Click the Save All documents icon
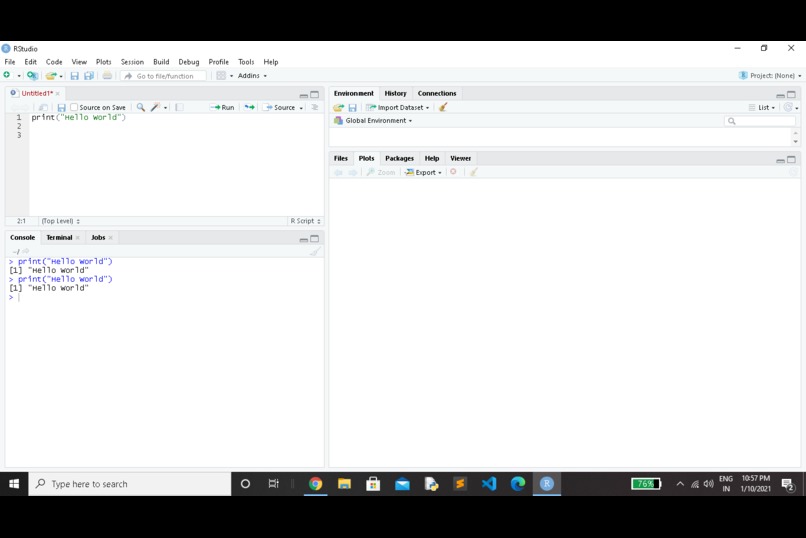 point(89,76)
